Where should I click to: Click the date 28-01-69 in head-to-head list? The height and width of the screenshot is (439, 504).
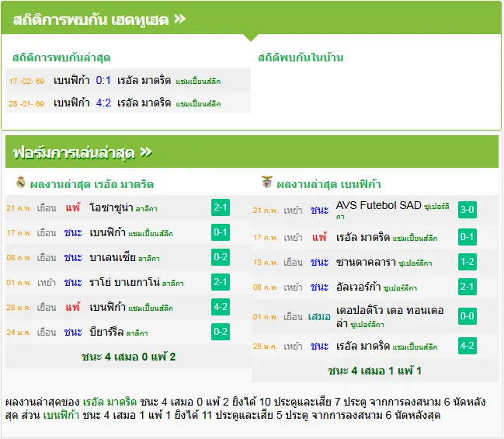pyautogui.click(x=26, y=104)
